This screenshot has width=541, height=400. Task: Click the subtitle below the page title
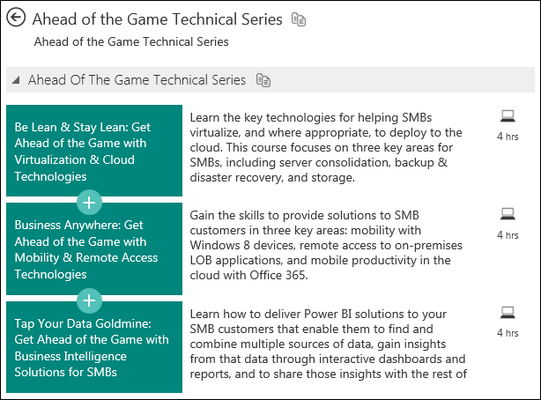(x=131, y=42)
